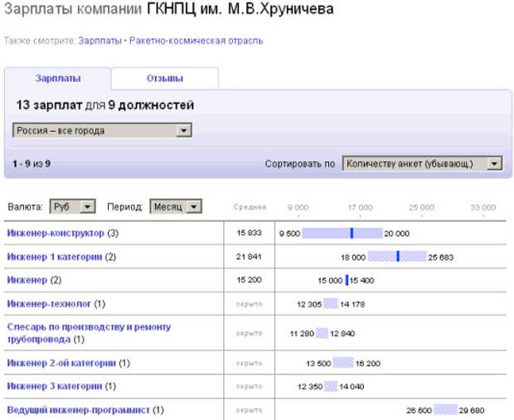
Task: Open the Инженер-технолог link
Action: 49,304
